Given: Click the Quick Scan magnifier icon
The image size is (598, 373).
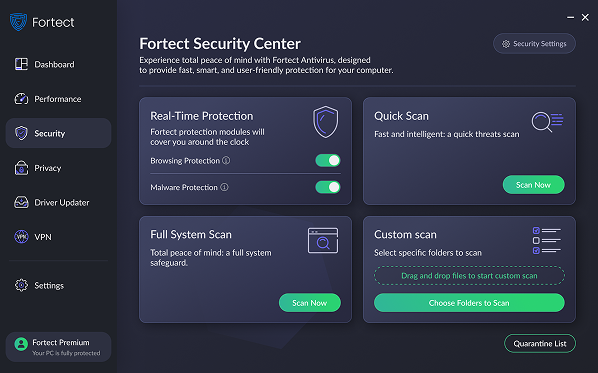Looking at the screenshot, I should click(547, 122).
